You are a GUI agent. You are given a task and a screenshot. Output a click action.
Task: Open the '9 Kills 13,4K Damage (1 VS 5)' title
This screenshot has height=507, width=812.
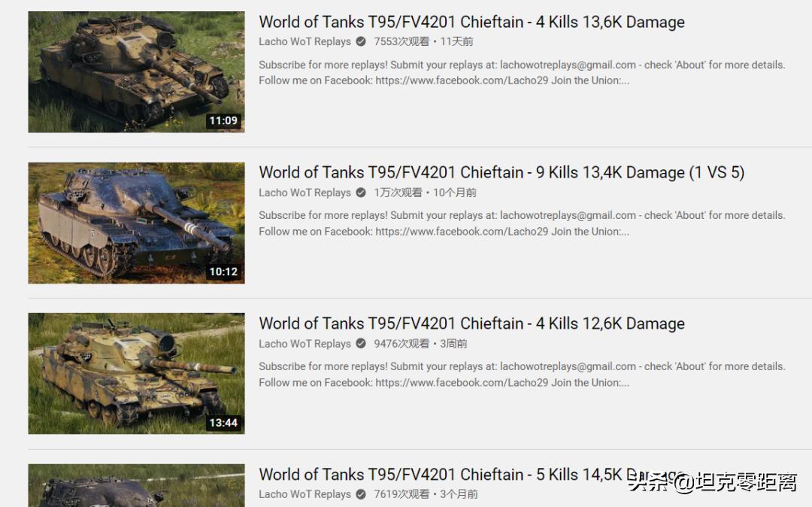pyautogui.click(x=501, y=172)
